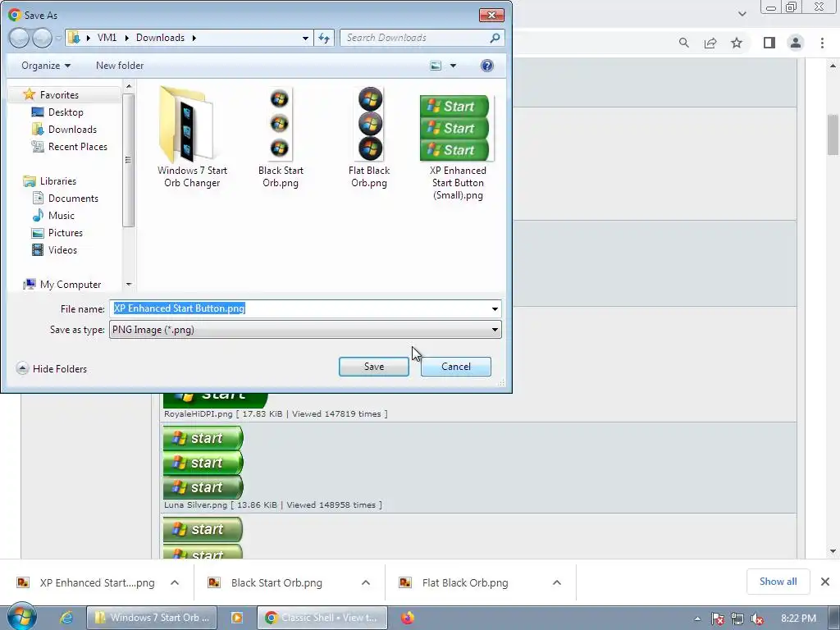Open the address bar history dropdown

point(305,38)
